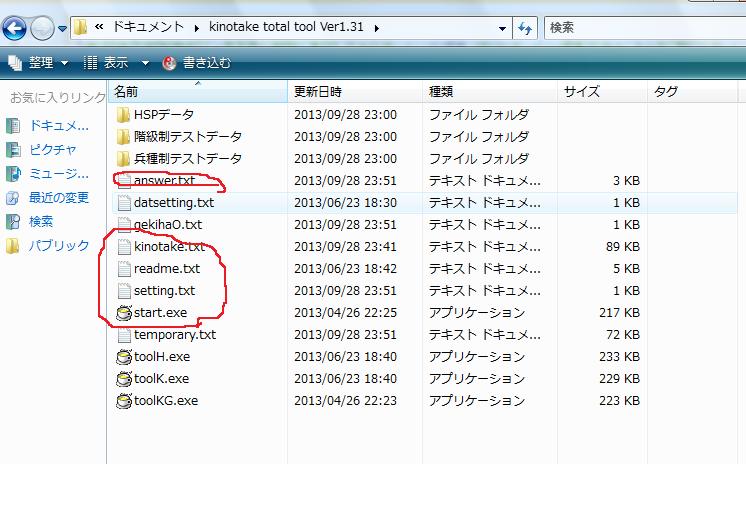The image size is (746, 512).
Task: Go back with the Back arrow button
Action: coord(14,29)
